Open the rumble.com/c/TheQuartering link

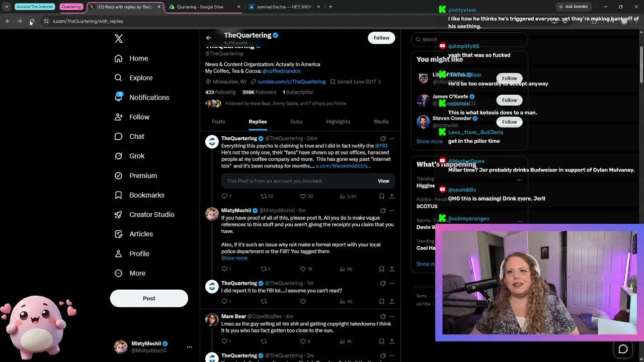tap(291, 82)
